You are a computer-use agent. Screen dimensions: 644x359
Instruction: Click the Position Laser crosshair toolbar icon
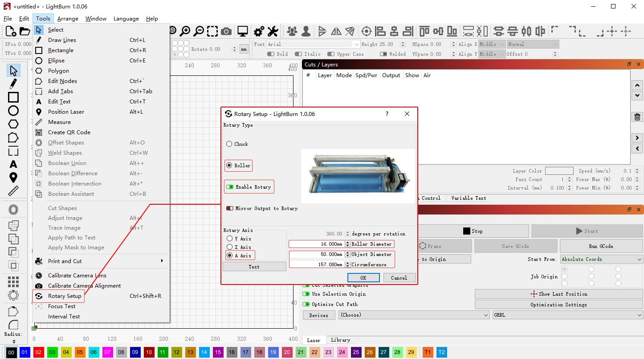pos(367,31)
